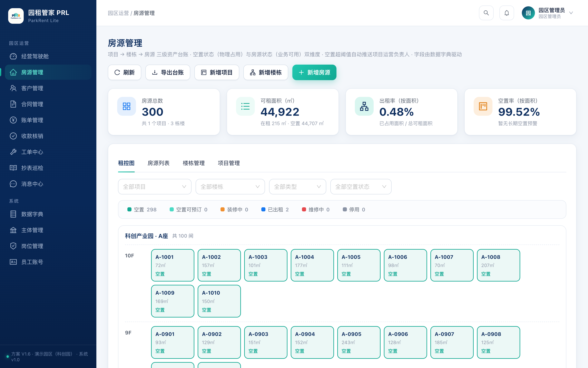588x368 pixels.
Task: Open 工单中心 from sidebar
Action: pyautogui.click(x=48, y=152)
